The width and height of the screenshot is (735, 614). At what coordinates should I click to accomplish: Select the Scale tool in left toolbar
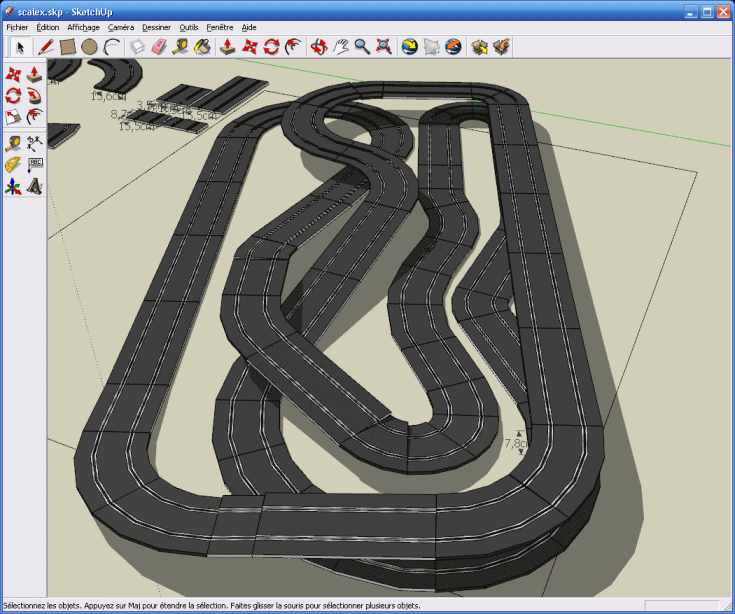coord(13,118)
